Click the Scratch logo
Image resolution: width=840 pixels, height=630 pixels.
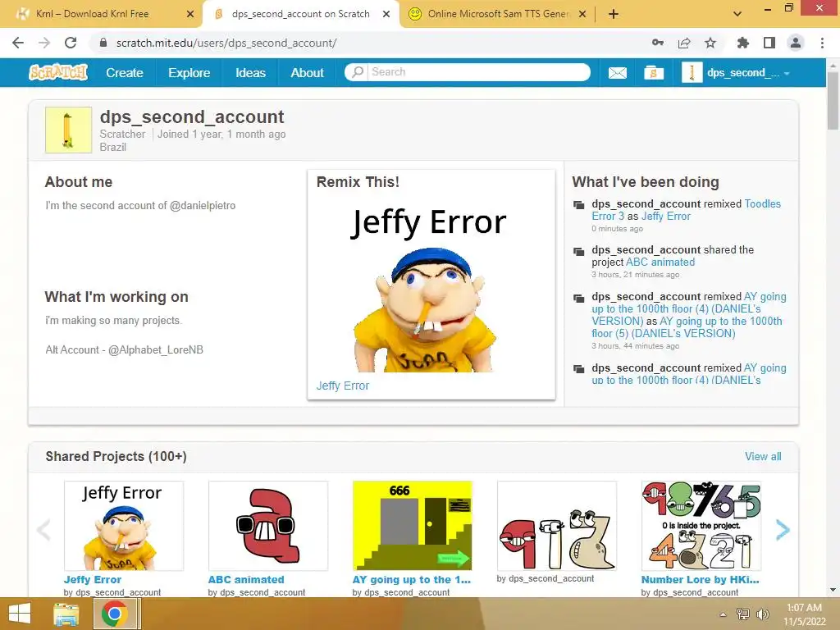click(x=58, y=72)
